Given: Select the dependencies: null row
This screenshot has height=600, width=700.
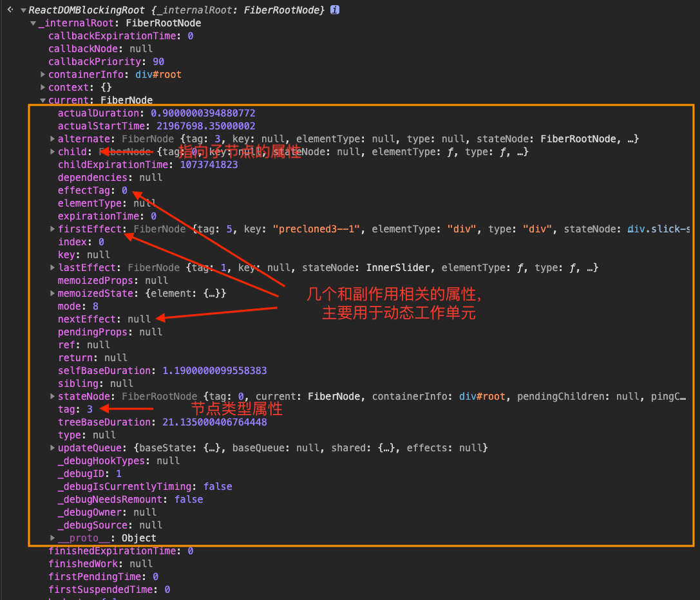Looking at the screenshot, I should pos(110,178).
